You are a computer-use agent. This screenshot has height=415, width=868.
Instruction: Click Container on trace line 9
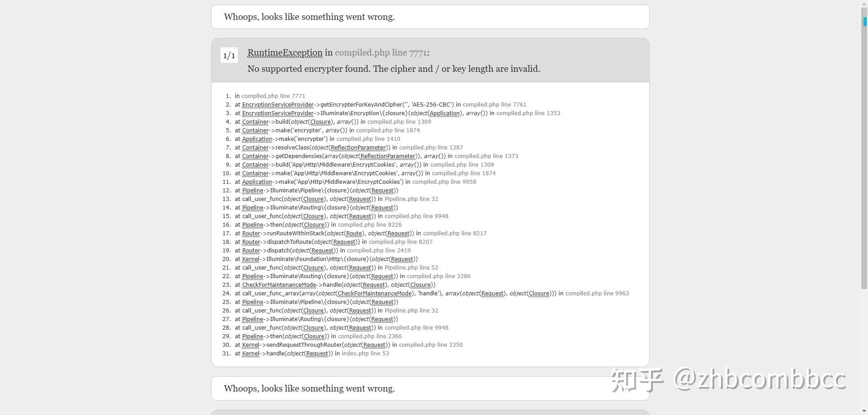tap(255, 165)
